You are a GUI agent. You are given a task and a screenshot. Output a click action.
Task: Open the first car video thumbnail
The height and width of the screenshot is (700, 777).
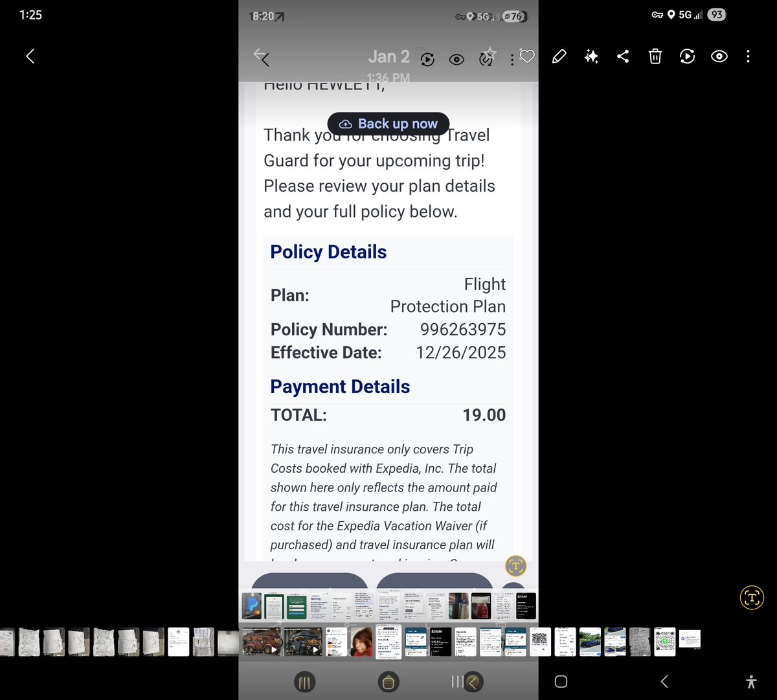point(262,642)
